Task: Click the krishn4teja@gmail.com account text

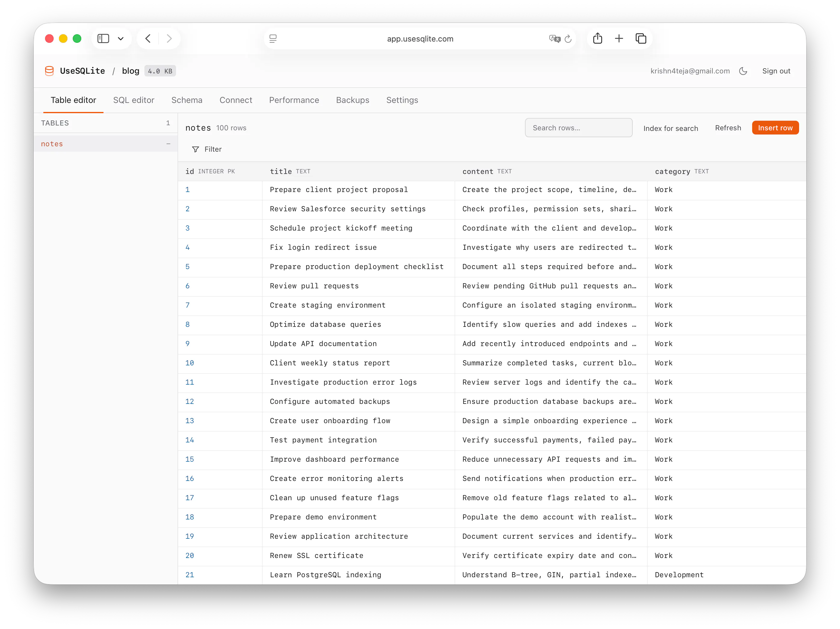Action: [690, 71]
